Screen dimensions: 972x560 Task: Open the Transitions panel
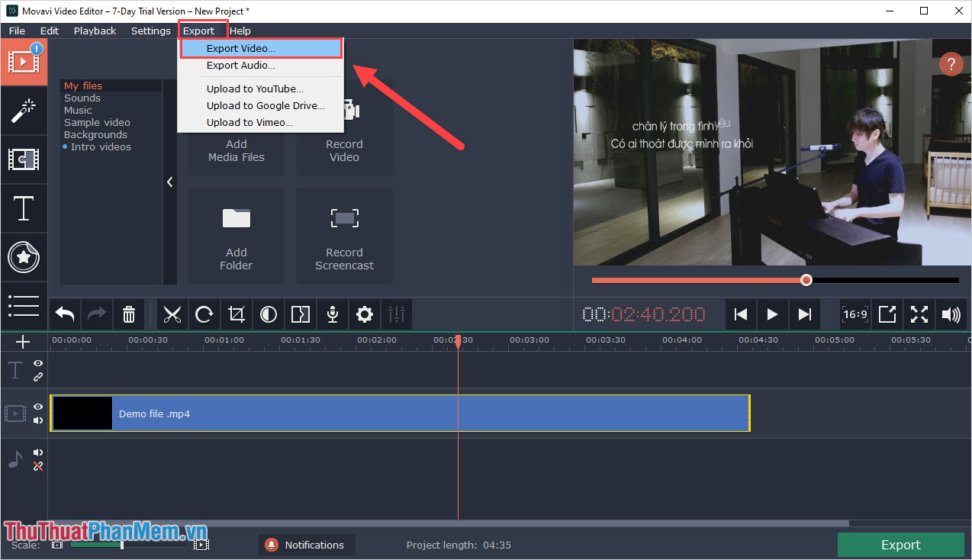point(24,159)
